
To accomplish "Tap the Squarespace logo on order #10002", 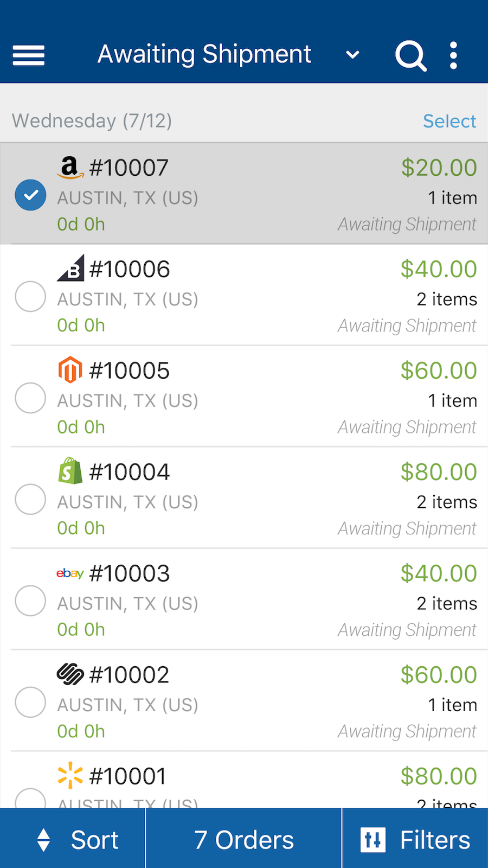I will 70,674.
